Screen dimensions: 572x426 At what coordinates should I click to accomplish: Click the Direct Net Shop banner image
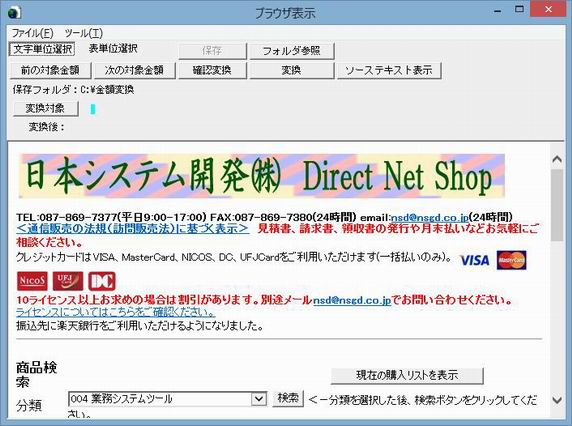[x=262, y=176]
